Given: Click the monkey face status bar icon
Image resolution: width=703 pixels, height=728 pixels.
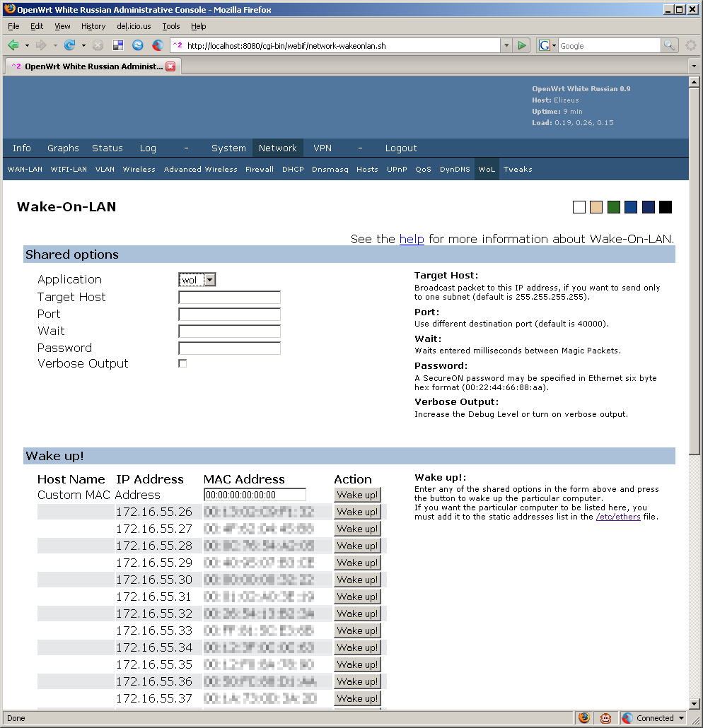Looking at the screenshot, I should click(x=605, y=718).
